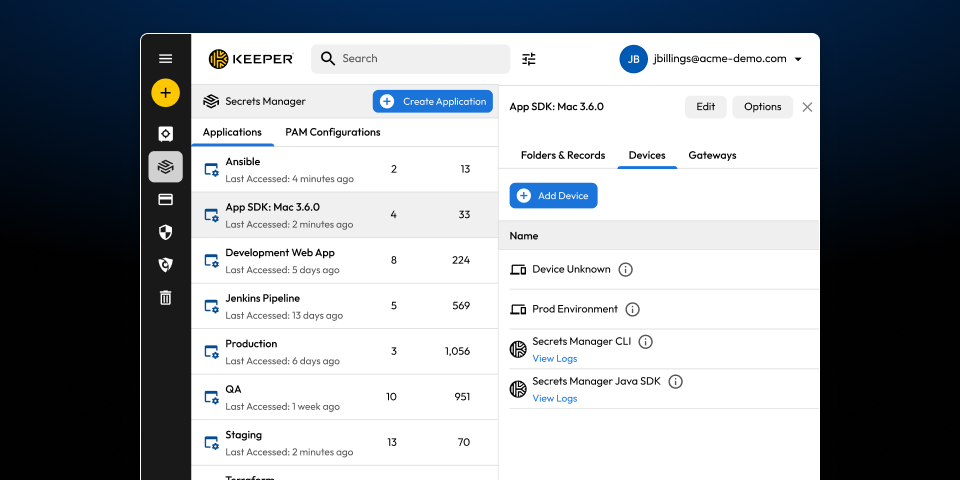
Task: Show info for Secrets Manager Java SDK
Action: [675, 381]
